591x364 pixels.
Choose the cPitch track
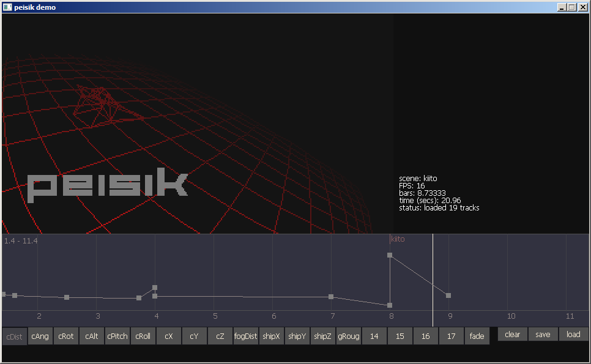pos(117,336)
